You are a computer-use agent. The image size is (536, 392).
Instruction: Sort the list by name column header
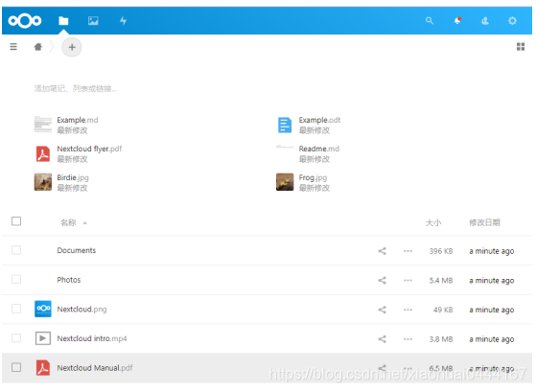[x=68, y=222]
